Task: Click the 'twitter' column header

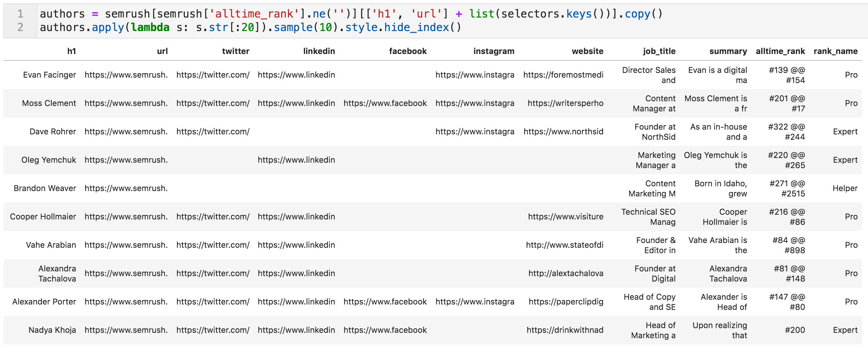Action: pyautogui.click(x=235, y=51)
